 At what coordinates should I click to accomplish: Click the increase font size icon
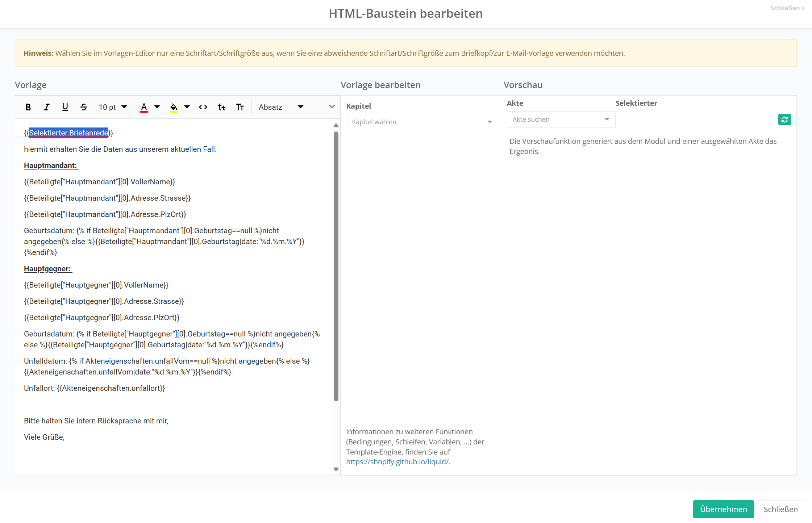pyautogui.click(x=240, y=107)
